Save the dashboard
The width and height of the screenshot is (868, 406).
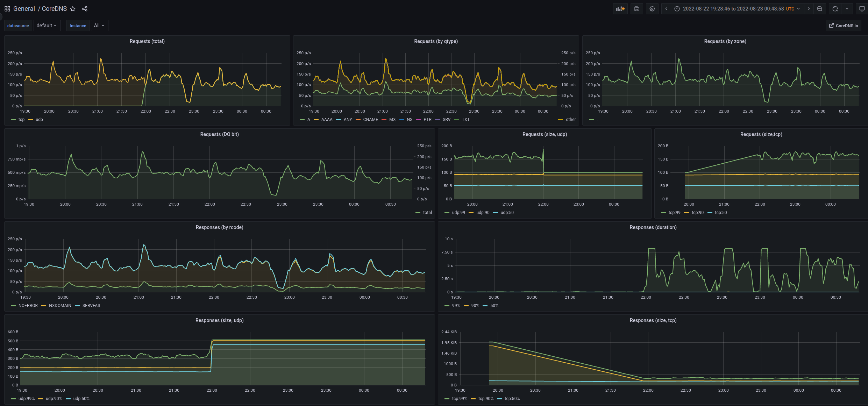pos(636,9)
